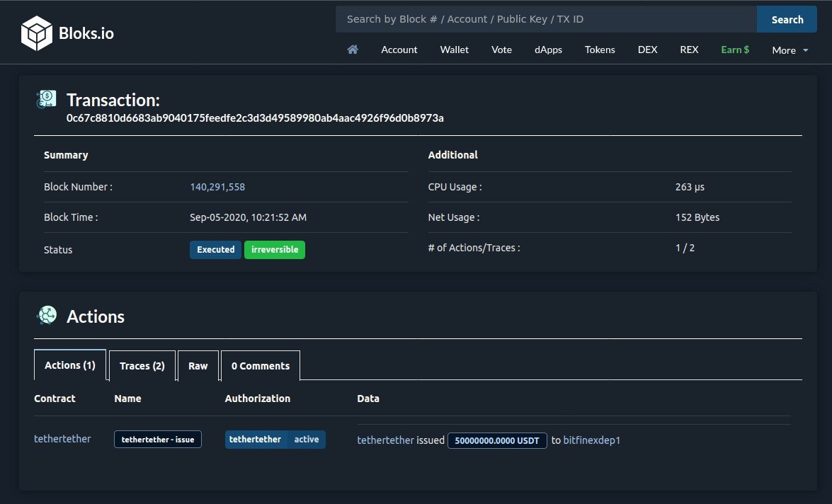This screenshot has height=504, width=832.
Task: Click the Bloks.io cube logo
Action: (x=36, y=33)
